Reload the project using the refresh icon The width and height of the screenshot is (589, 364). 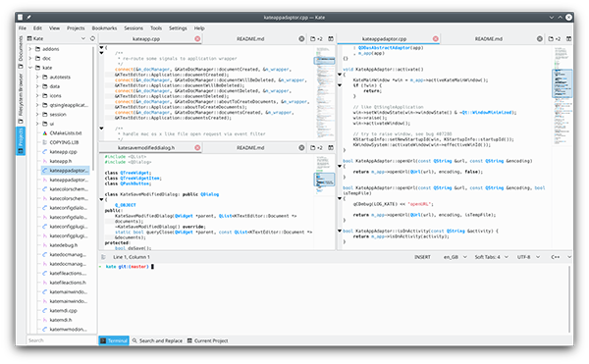92,38
